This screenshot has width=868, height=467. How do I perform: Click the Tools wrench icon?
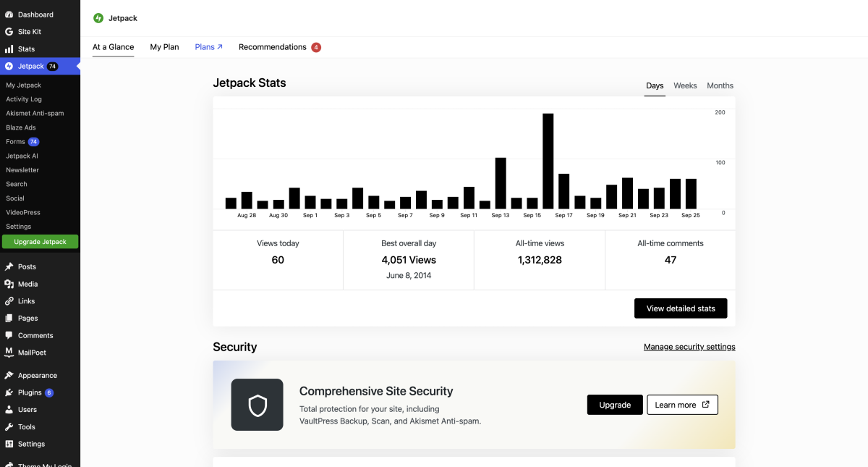[9, 427]
